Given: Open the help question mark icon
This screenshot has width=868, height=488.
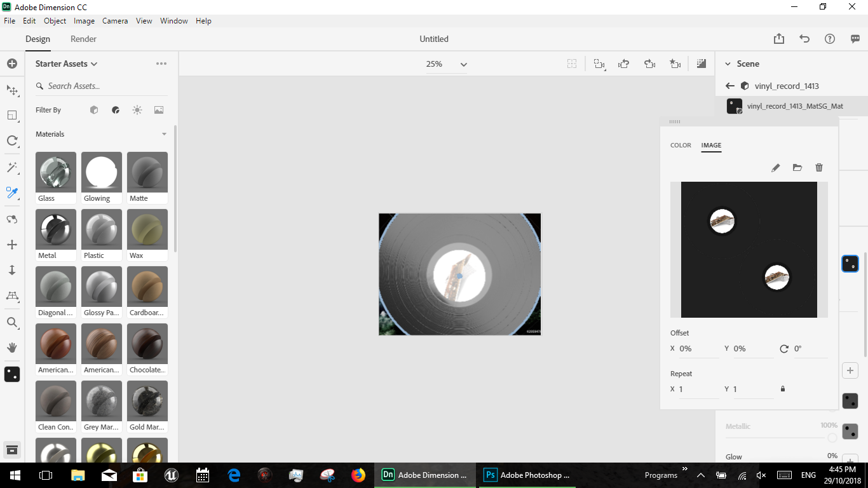Looking at the screenshot, I should (830, 39).
